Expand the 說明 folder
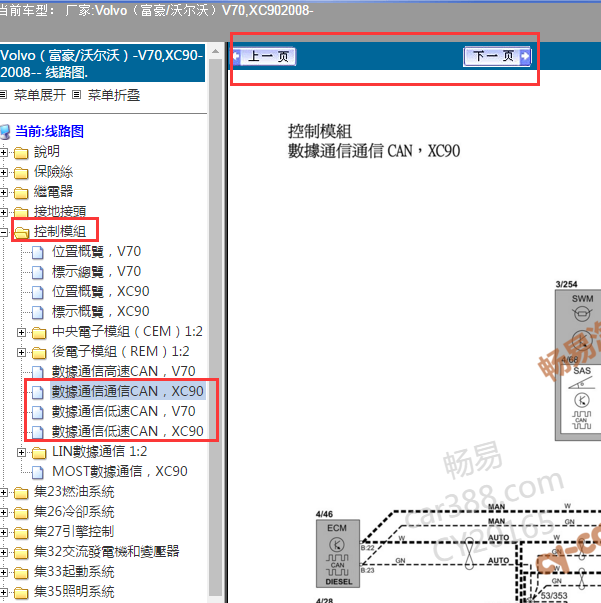The width and height of the screenshot is (601, 603). click(x=4, y=152)
